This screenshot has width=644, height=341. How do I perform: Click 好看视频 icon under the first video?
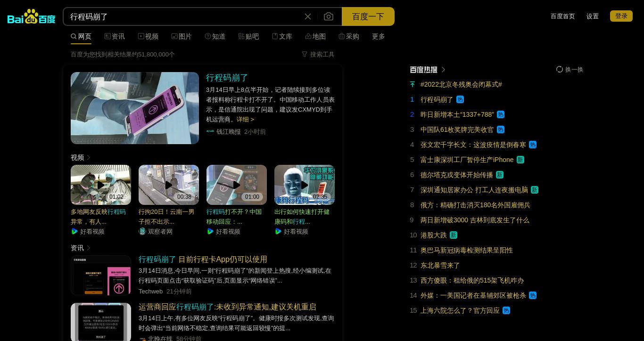coord(74,231)
